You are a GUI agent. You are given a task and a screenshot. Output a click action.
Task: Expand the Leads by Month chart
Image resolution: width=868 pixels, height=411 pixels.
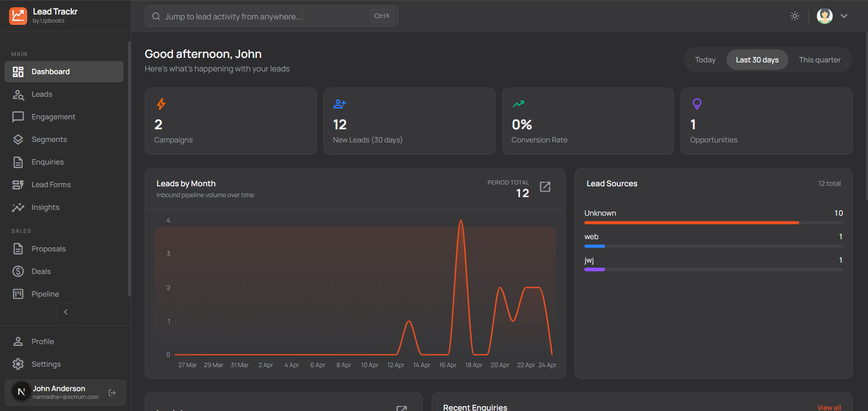[545, 187]
